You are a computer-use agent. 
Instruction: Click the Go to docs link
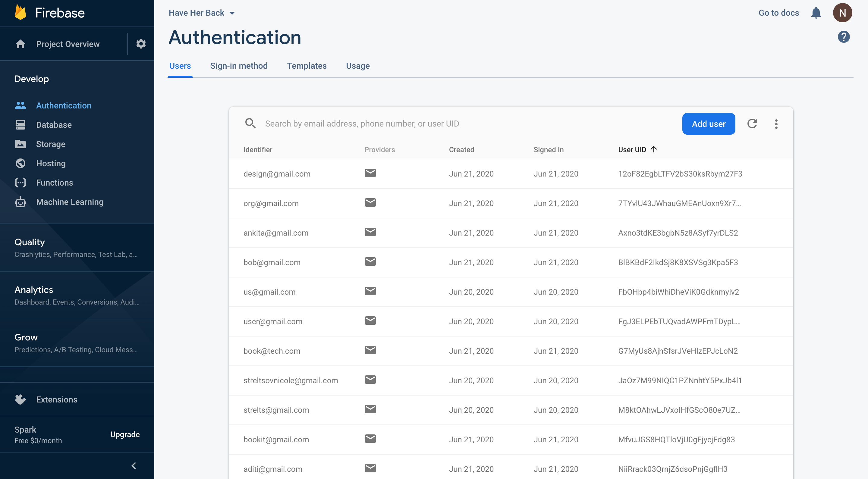point(778,13)
